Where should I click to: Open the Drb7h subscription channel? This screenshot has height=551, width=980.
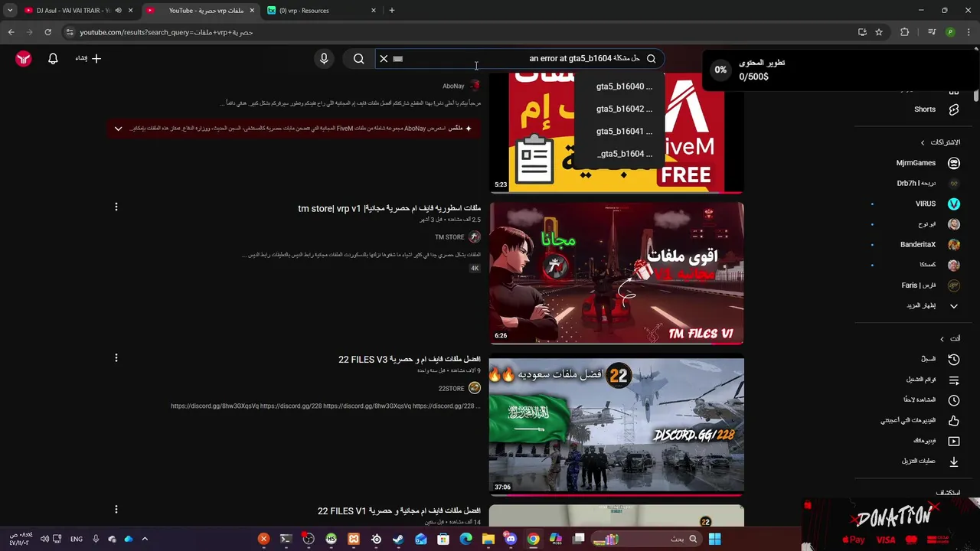(928, 184)
